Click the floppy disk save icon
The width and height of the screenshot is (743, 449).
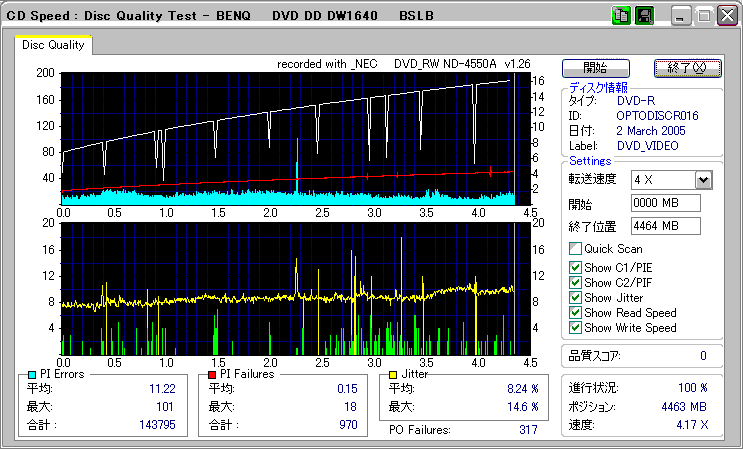644,16
